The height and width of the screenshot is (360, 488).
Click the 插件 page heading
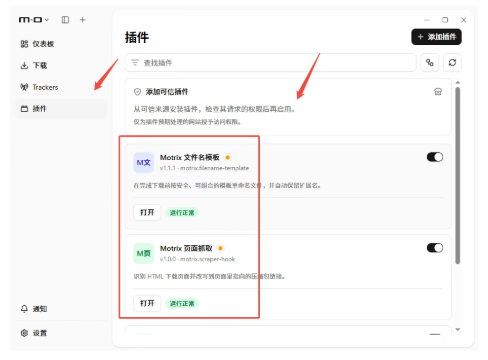click(137, 37)
